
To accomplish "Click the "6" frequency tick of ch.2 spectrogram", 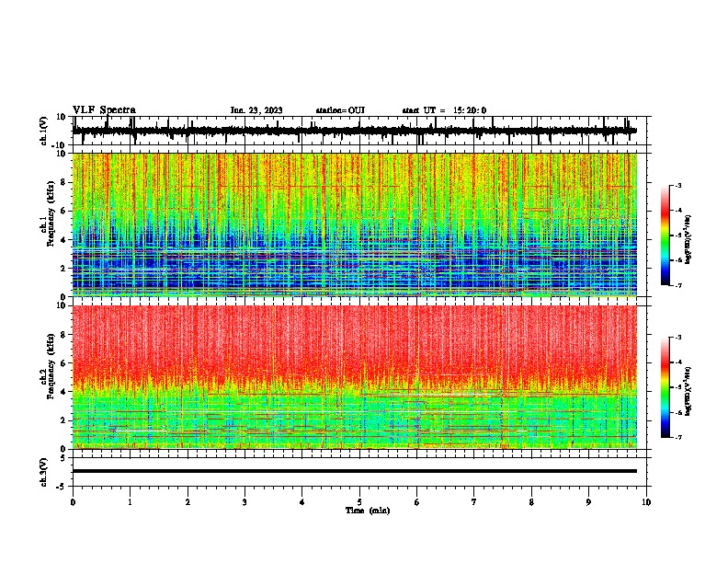I will point(63,363).
